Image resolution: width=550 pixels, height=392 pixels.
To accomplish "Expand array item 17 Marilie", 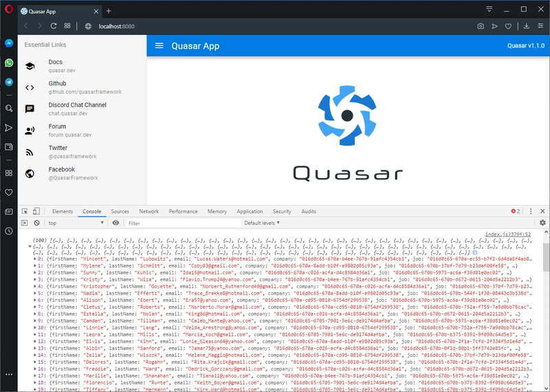I will (35, 376).
